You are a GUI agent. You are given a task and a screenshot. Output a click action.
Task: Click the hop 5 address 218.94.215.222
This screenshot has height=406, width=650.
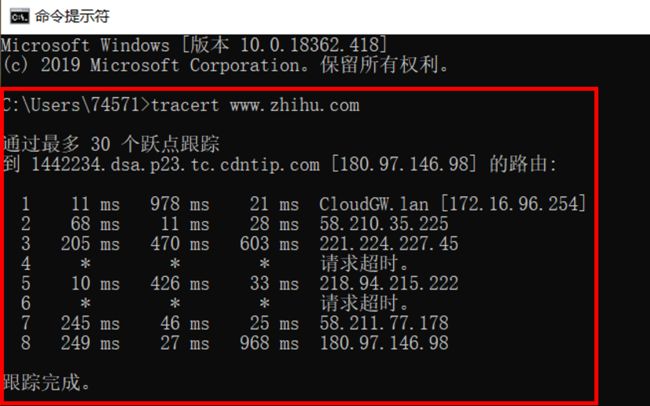pyautogui.click(x=389, y=283)
